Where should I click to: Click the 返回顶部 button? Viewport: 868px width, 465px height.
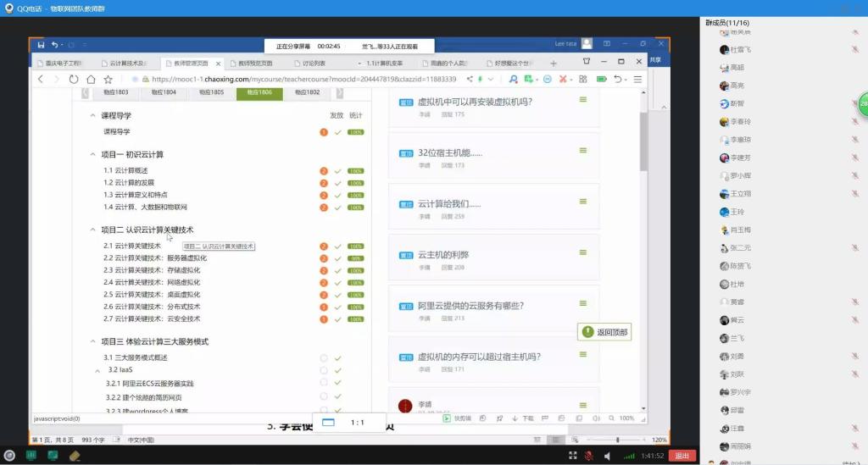(x=604, y=332)
